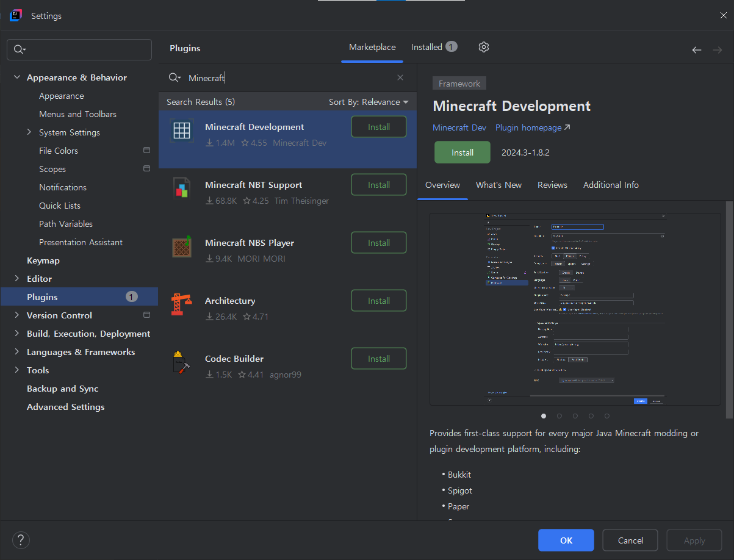Viewport: 734px width, 560px height.
Task: Open the Reviews tab
Action: (x=552, y=185)
